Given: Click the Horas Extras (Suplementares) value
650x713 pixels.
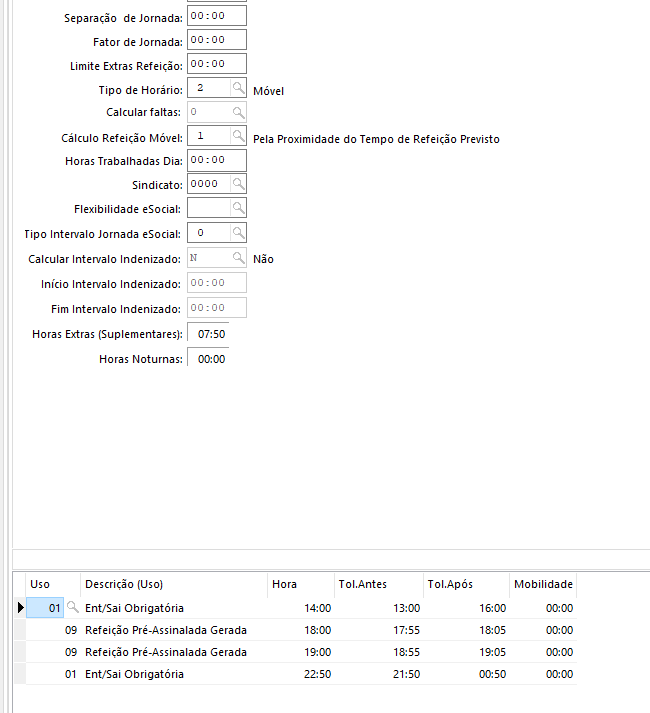Looking at the screenshot, I should point(211,333).
